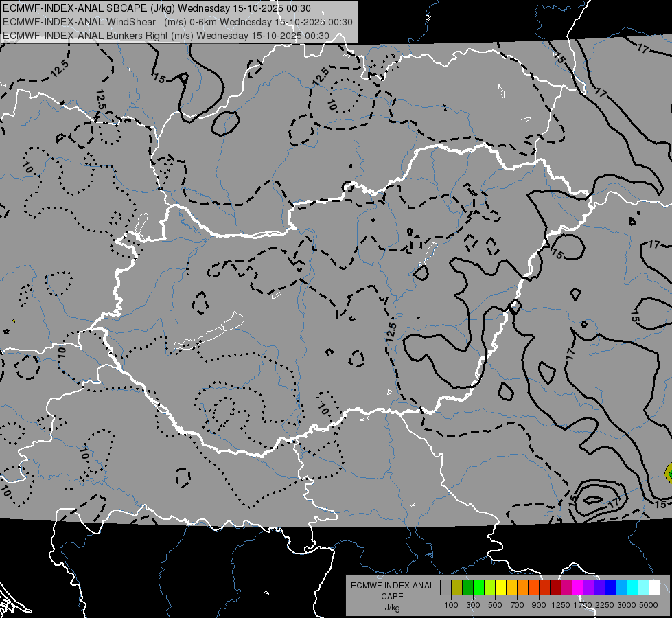672x618 pixels.
Task: Click the 500 legend scale label
Action: [x=495, y=605]
